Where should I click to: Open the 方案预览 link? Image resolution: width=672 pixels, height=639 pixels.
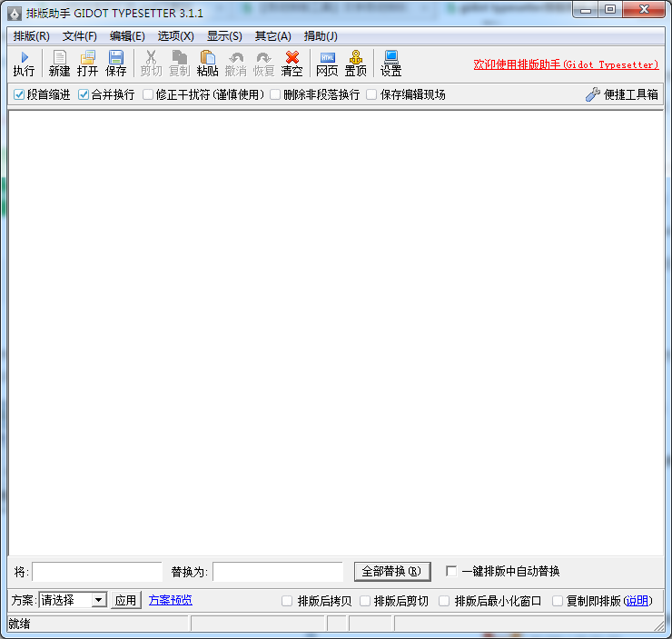pyautogui.click(x=170, y=600)
